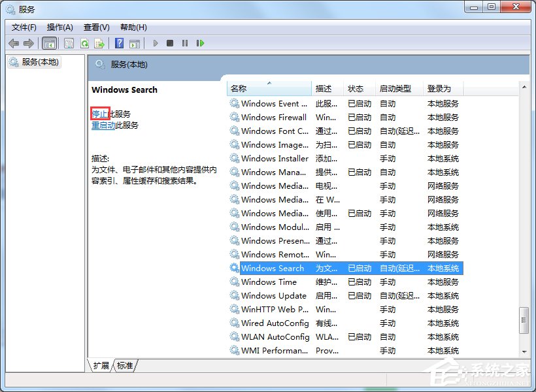Refresh the services list with the refresh icon

pos(84,43)
